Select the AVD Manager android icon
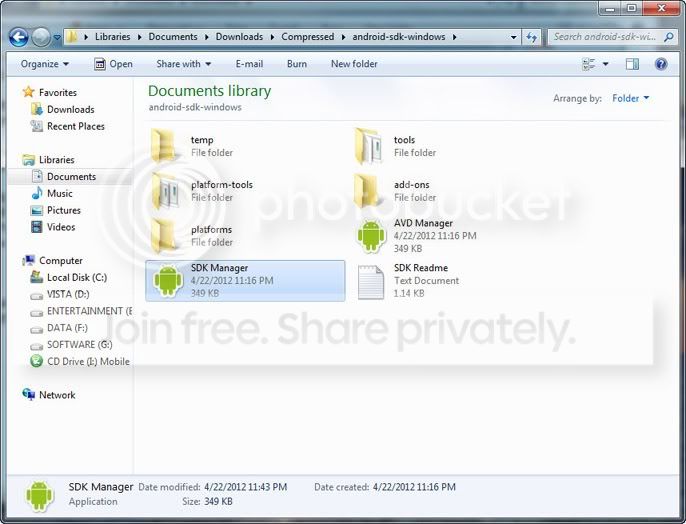The height and width of the screenshot is (524, 686). pyautogui.click(x=371, y=236)
